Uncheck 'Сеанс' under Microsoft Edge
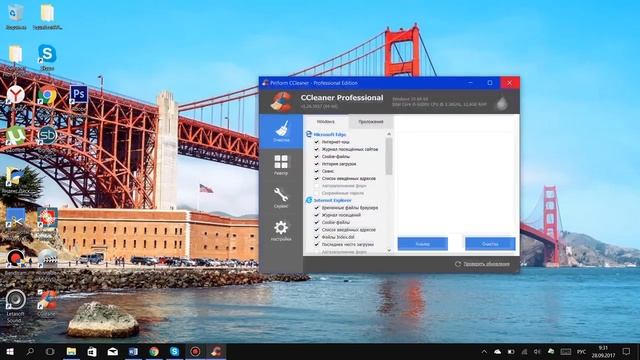The width and height of the screenshot is (640, 360). coord(316,171)
